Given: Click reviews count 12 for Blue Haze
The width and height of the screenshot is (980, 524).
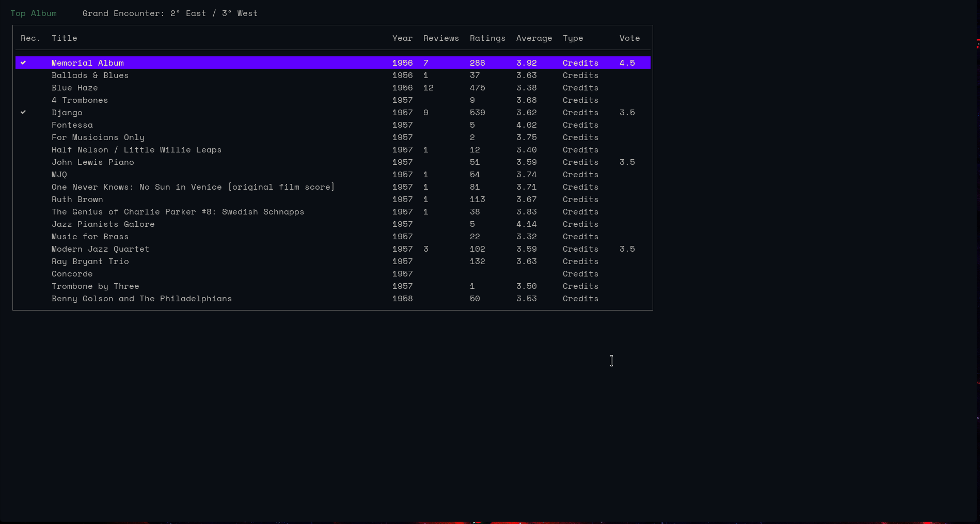Looking at the screenshot, I should pos(429,88).
